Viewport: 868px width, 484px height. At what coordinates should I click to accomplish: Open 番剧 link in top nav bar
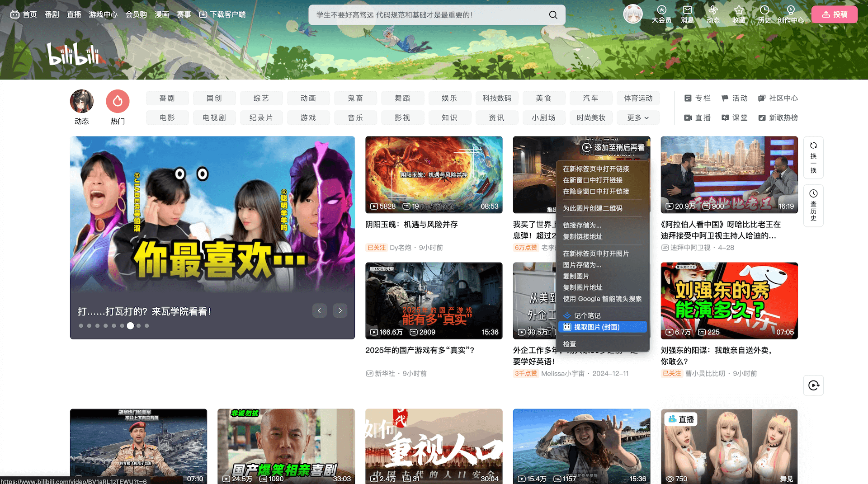point(52,14)
